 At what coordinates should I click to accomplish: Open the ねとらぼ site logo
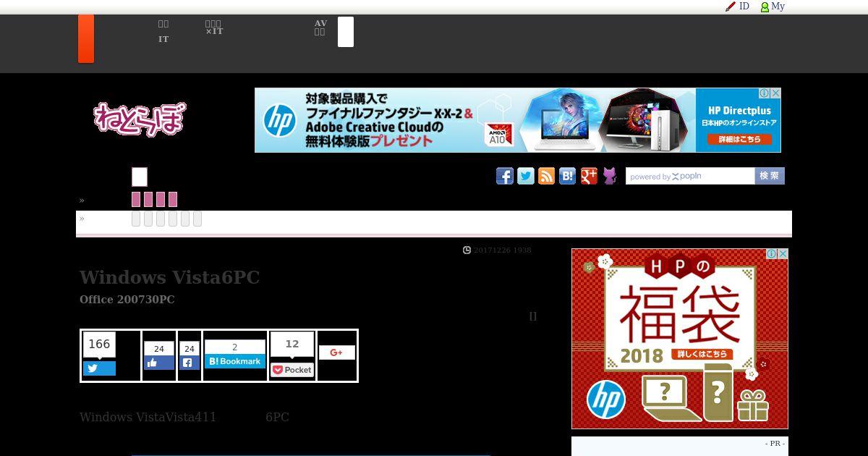click(x=140, y=119)
